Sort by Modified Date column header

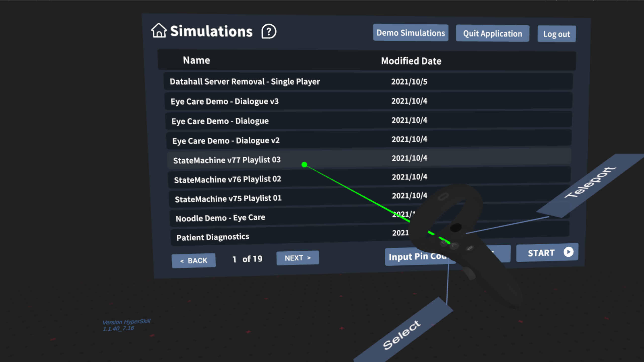click(411, 61)
